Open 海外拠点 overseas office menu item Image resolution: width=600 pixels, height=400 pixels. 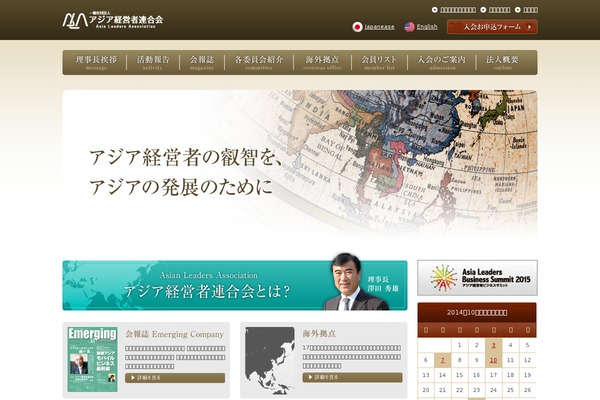point(322,62)
